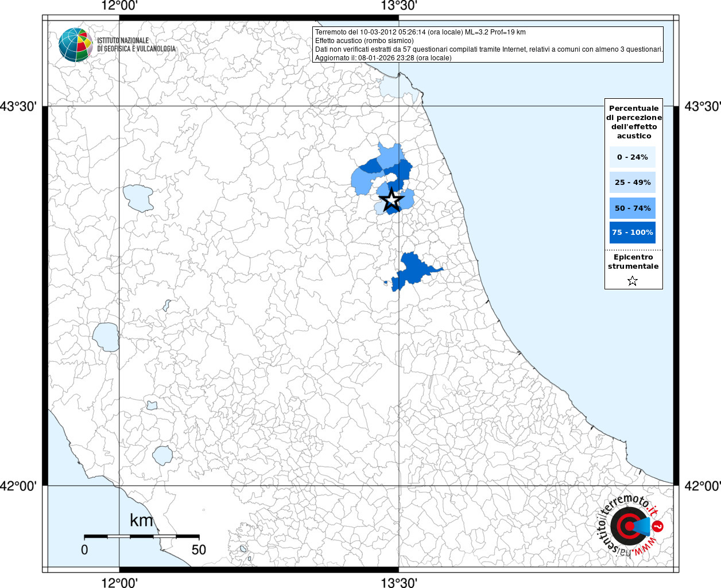The height and width of the screenshot is (588, 721).
Task: Click the left '42°00'' latitude label
Action: tap(18, 486)
